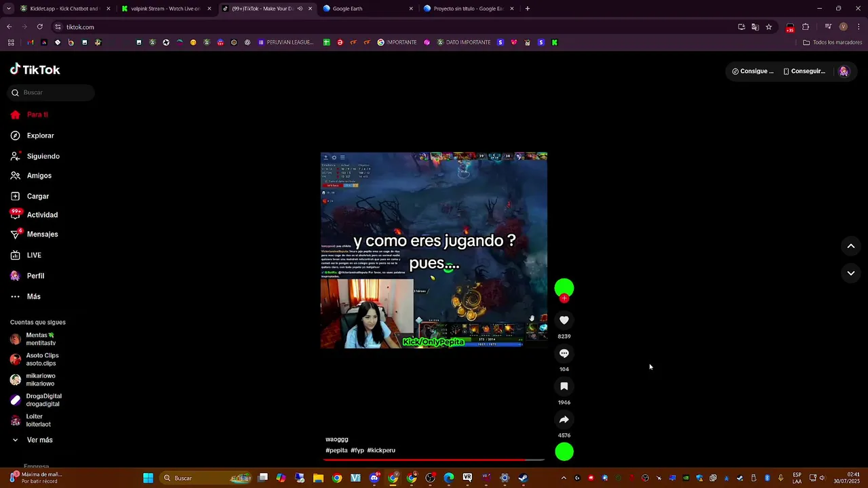Click Consigue monedas button

tap(753, 71)
